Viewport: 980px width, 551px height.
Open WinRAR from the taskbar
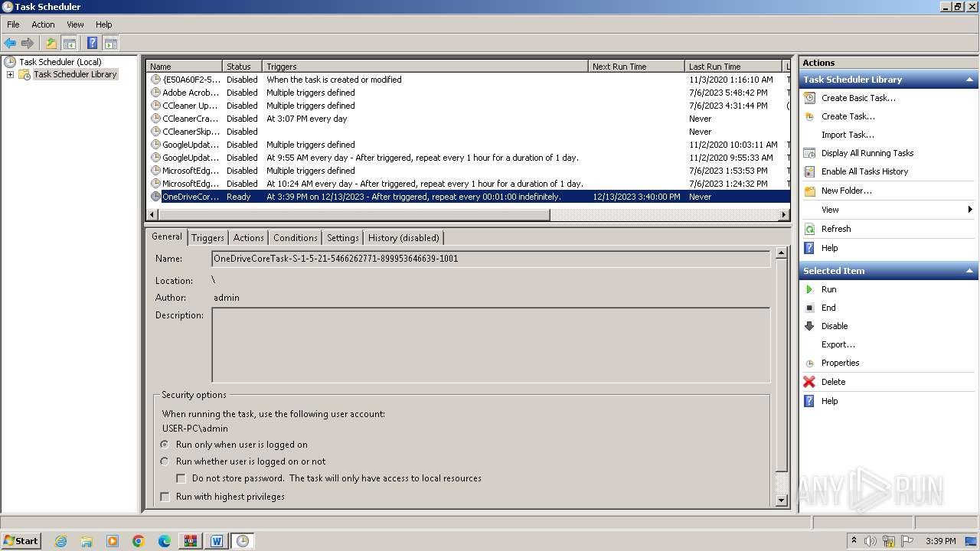coord(191,541)
